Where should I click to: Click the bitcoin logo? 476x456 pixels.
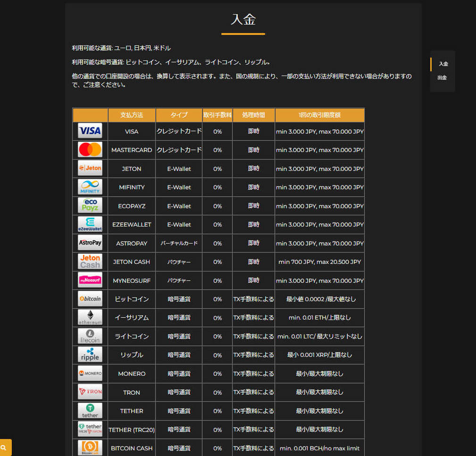click(x=90, y=299)
